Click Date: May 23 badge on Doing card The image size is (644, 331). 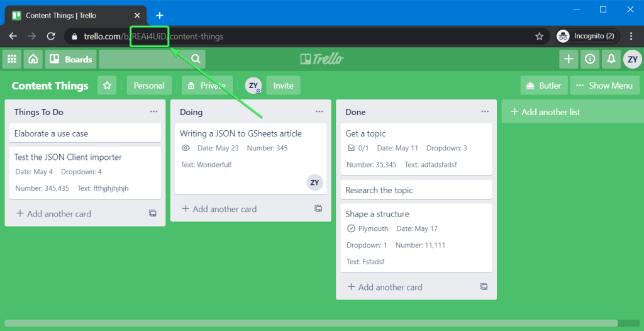click(x=218, y=148)
